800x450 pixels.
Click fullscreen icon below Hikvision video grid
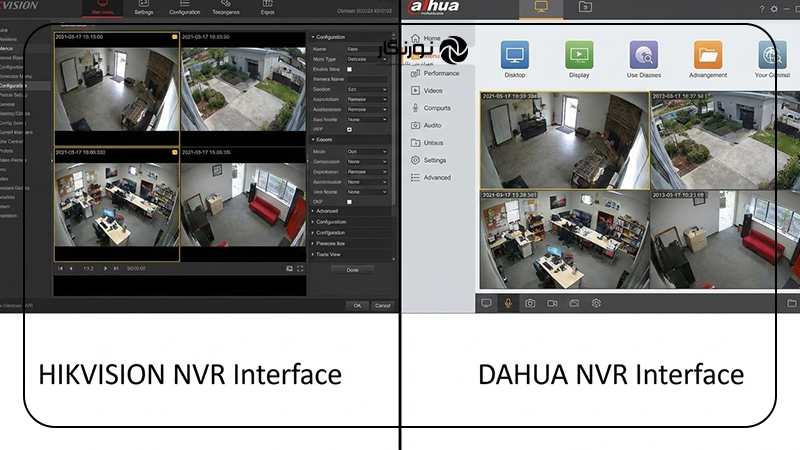coord(300,268)
